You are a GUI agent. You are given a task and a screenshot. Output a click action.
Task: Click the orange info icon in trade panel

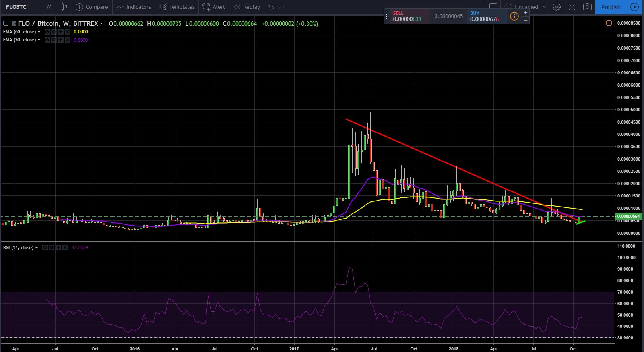click(514, 16)
